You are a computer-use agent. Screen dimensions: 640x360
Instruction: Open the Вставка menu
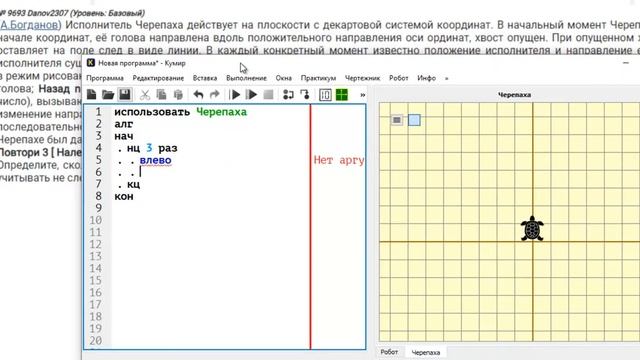point(205,78)
